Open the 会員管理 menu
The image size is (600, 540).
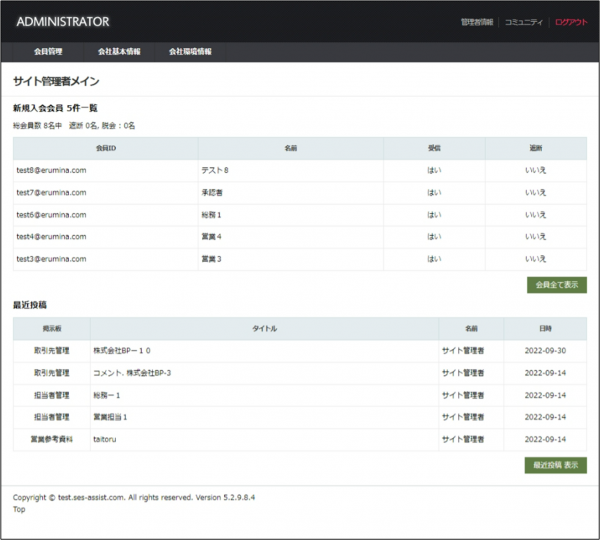[x=48, y=51]
